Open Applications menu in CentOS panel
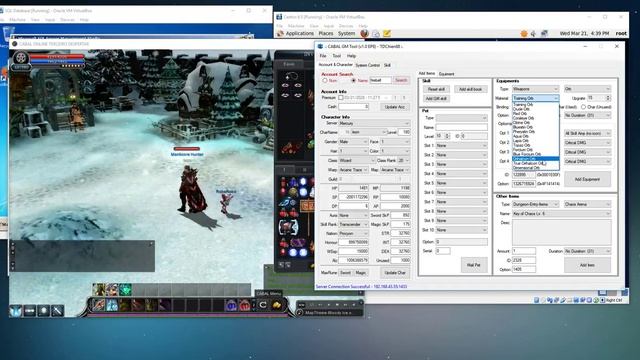 click(300, 33)
